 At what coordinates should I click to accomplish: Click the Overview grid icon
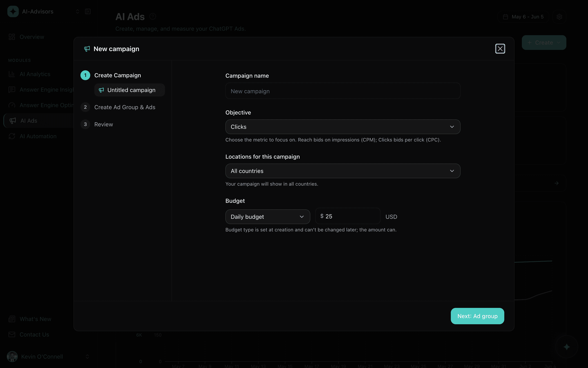[12, 37]
